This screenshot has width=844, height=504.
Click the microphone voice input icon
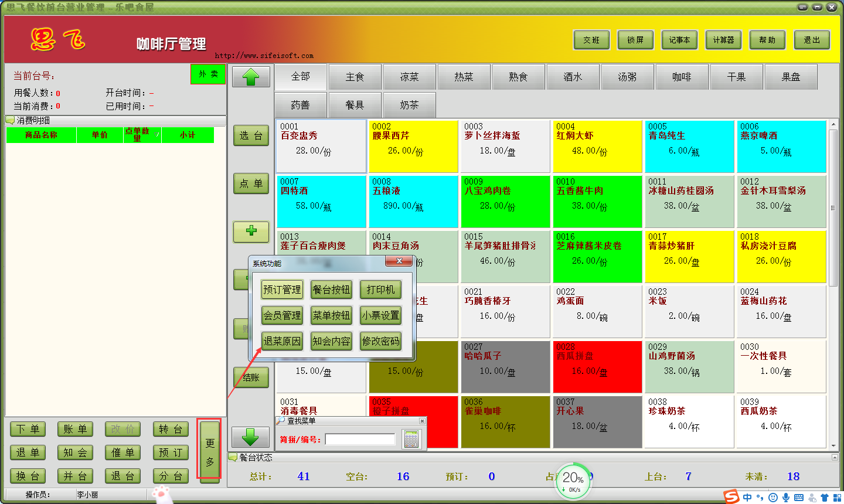pyautogui.click(x=786, y=498)
